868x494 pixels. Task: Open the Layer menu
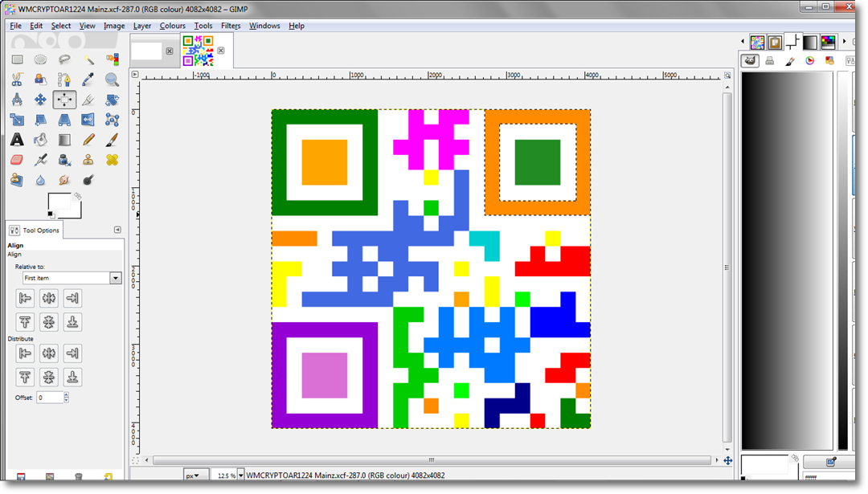tap(141, 26)
